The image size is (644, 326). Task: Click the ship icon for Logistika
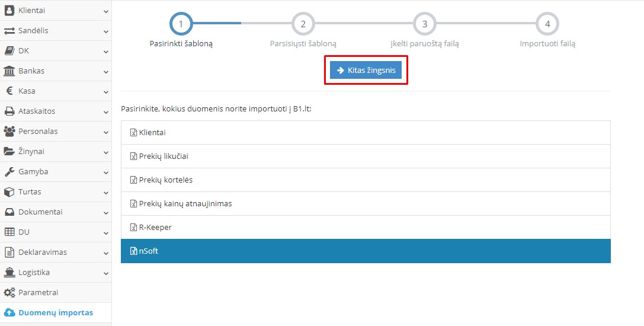pyautogui.click(x=9, y=273)
